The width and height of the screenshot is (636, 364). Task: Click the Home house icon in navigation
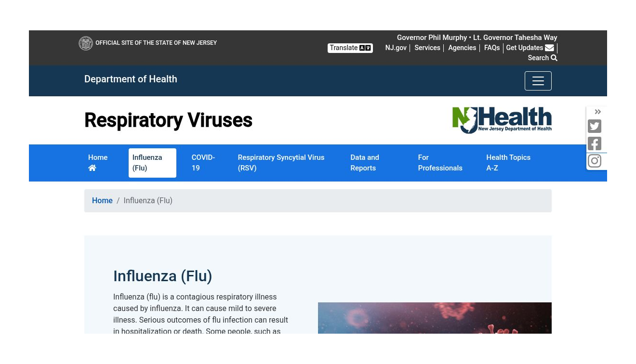[x=92, y=168]
